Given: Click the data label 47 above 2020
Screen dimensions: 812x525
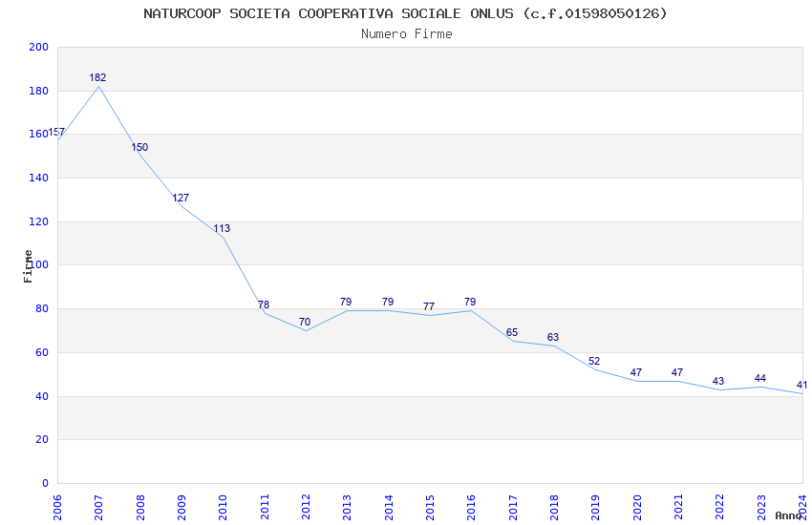Looking at the screenshot, I should [x=636, y=372].
